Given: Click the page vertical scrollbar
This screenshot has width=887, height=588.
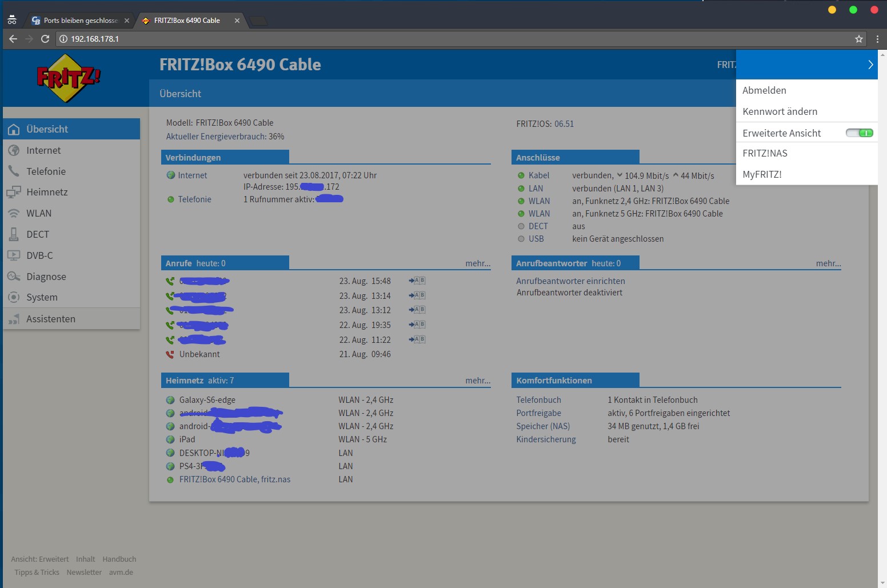Looking at the screenshot, I should point(882,319).
